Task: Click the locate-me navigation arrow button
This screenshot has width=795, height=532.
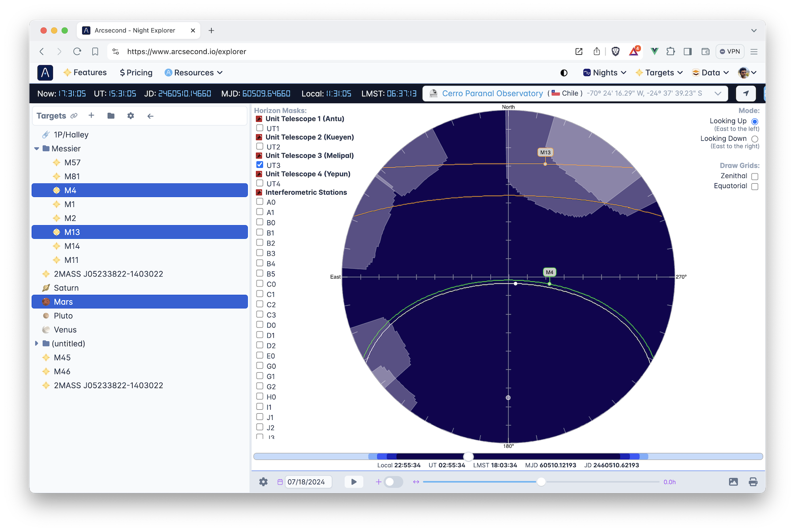Action: click(x=746, y=94)
